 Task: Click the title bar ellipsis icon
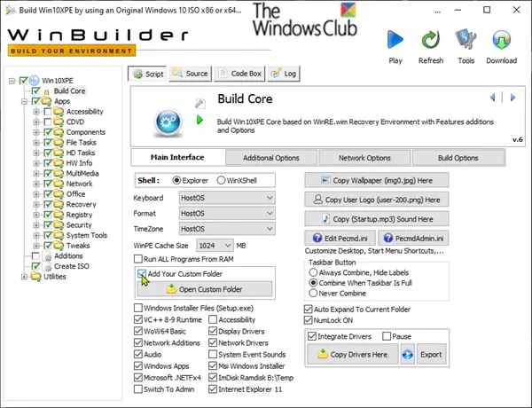click(x=438, y=12)
